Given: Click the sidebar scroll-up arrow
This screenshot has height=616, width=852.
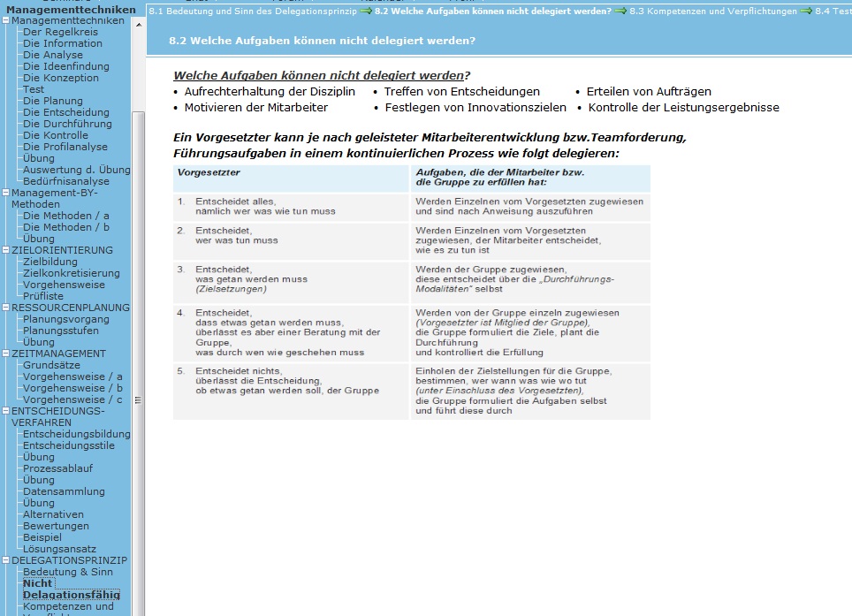Looking at the screenshot, I should pos(139,25).
